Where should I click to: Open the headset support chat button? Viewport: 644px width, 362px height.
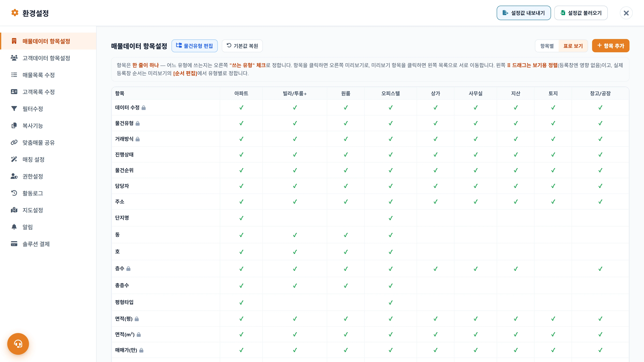tap(18, 344)
